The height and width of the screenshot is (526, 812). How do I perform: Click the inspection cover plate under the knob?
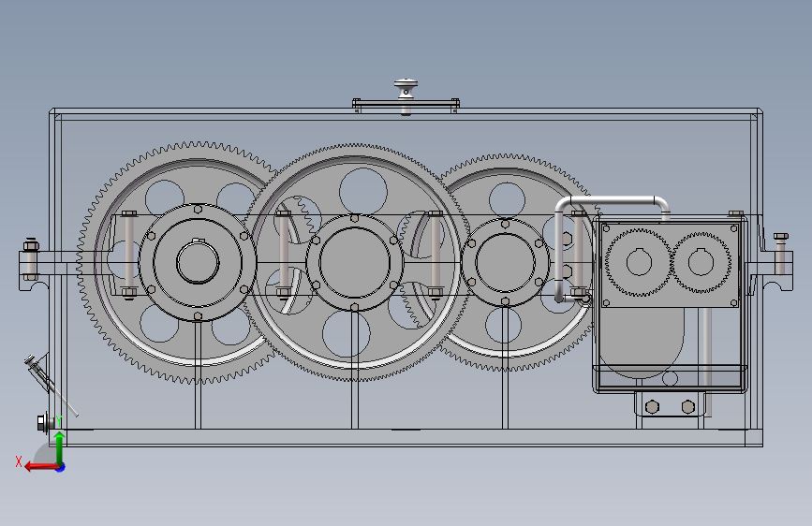coord(406,105)
